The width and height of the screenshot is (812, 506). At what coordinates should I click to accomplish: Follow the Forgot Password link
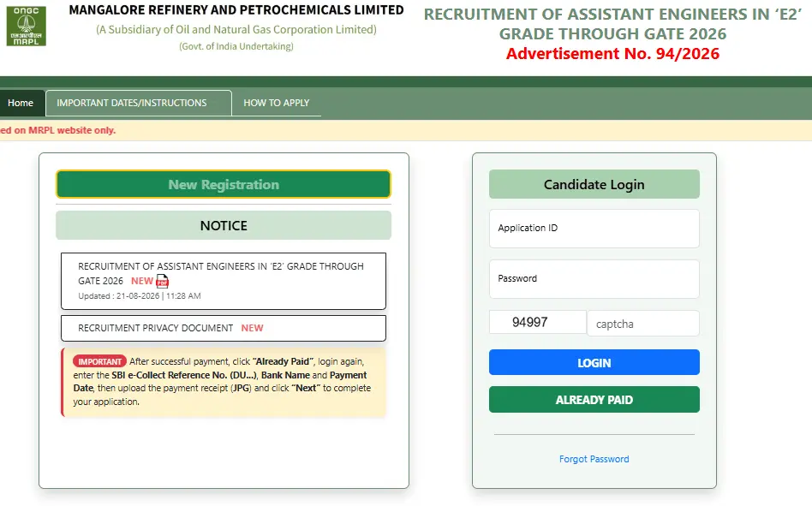(x=594, y=459)
